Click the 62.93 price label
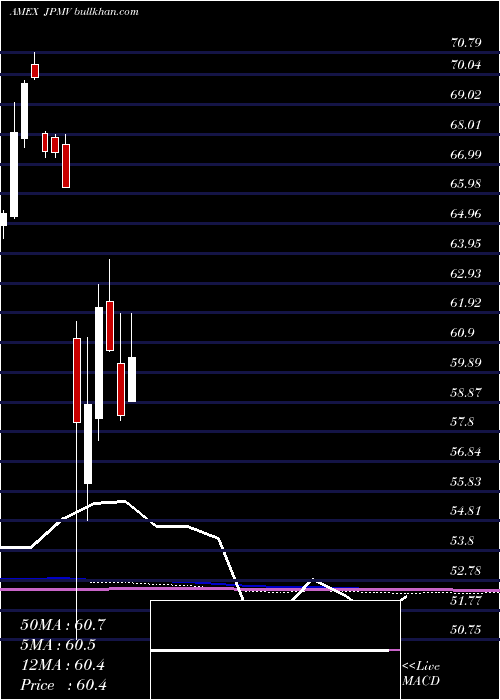Screen dimensions: 500x700 (x=466, y=273)
